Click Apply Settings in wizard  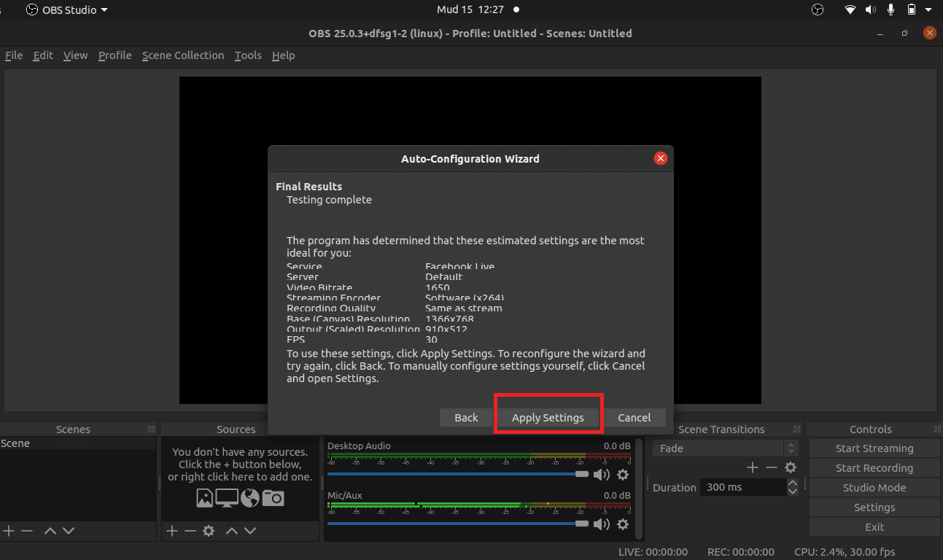pyautogui.click(x=548, y=418)
